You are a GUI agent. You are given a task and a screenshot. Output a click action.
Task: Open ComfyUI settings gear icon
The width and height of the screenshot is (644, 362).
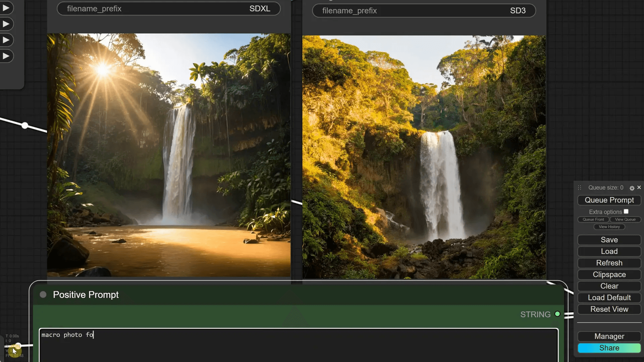pos(632,188)
